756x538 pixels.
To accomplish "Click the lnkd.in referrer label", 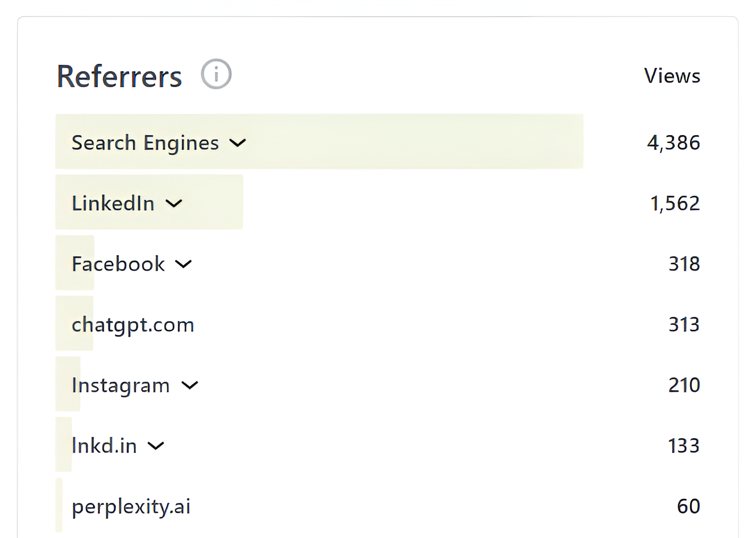I will tap(104, 446).
